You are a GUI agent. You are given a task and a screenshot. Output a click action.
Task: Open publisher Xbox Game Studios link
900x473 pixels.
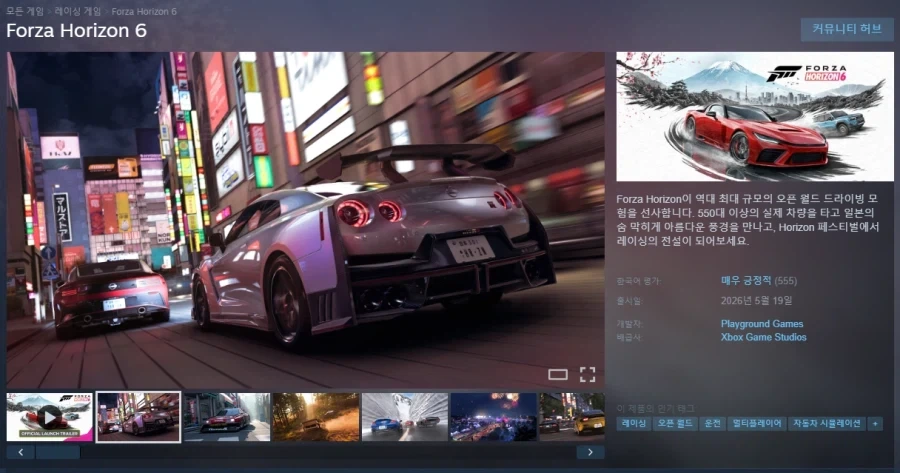[763, 337]
